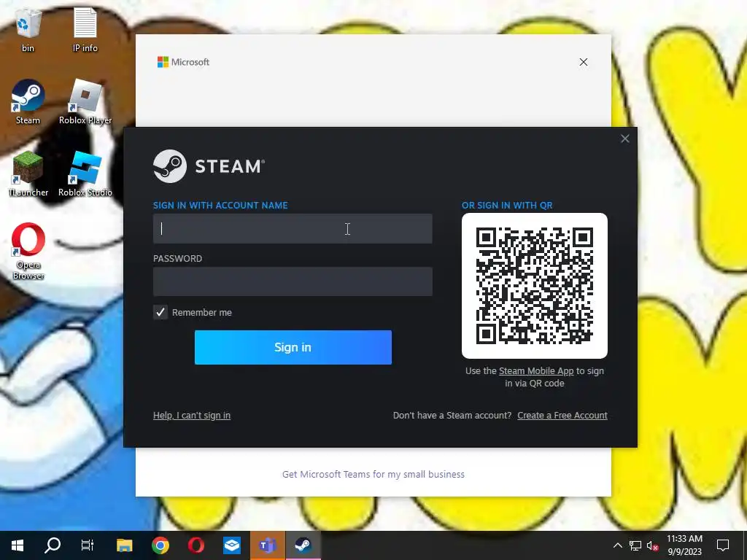Launch TLauncher from the desktop

(28, 174)
